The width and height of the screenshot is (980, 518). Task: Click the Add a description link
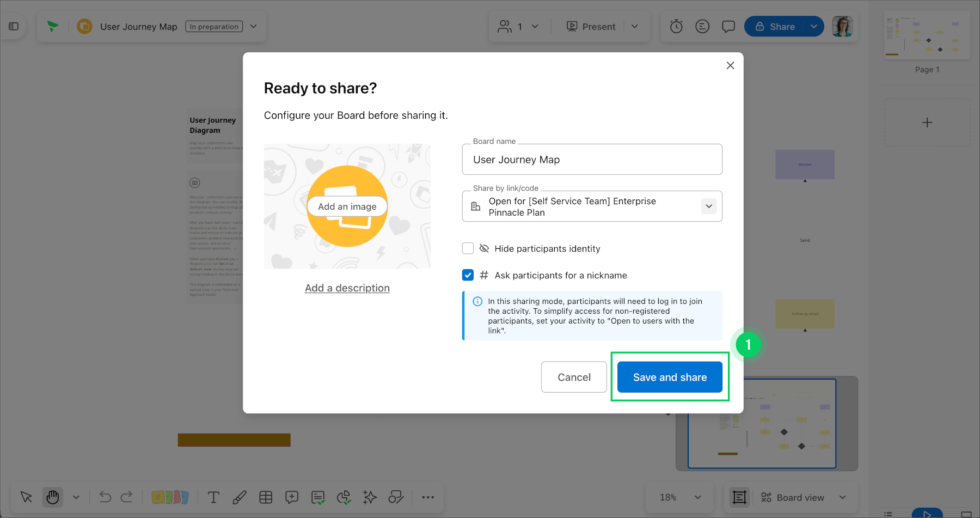click(x=347, y=288)
